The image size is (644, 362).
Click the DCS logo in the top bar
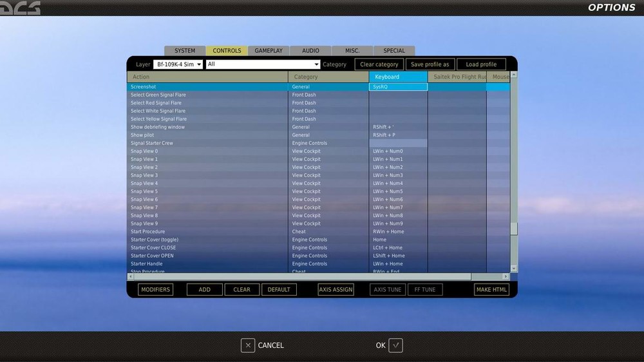pyautogui.click(x=20, y=8)
